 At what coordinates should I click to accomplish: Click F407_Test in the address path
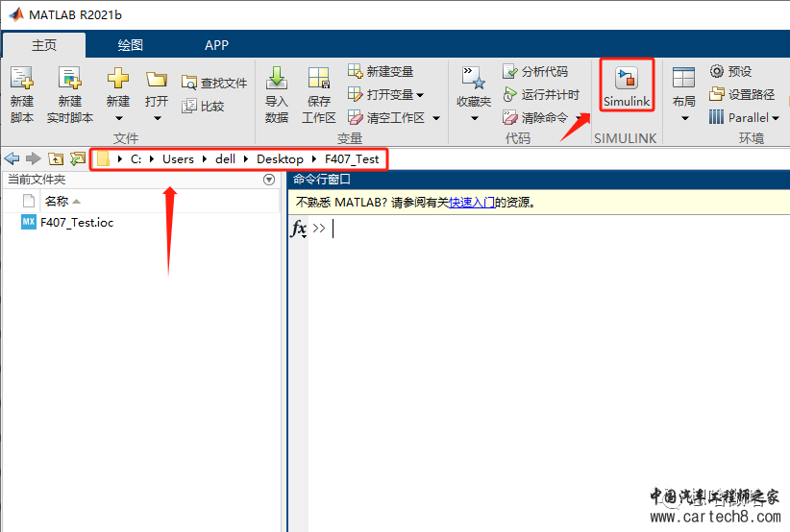pos(352,159)
